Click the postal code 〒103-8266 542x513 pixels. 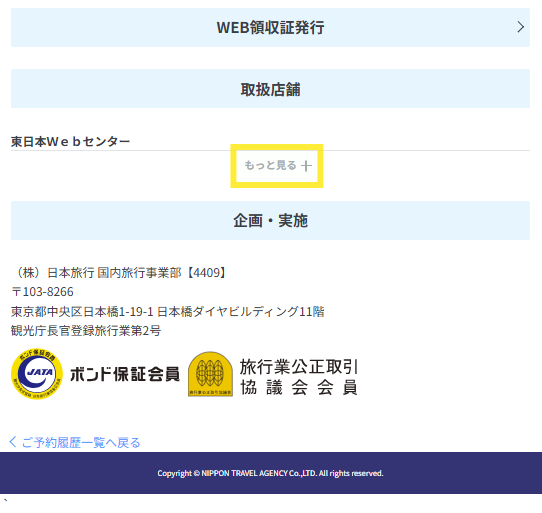coord(42,292)
